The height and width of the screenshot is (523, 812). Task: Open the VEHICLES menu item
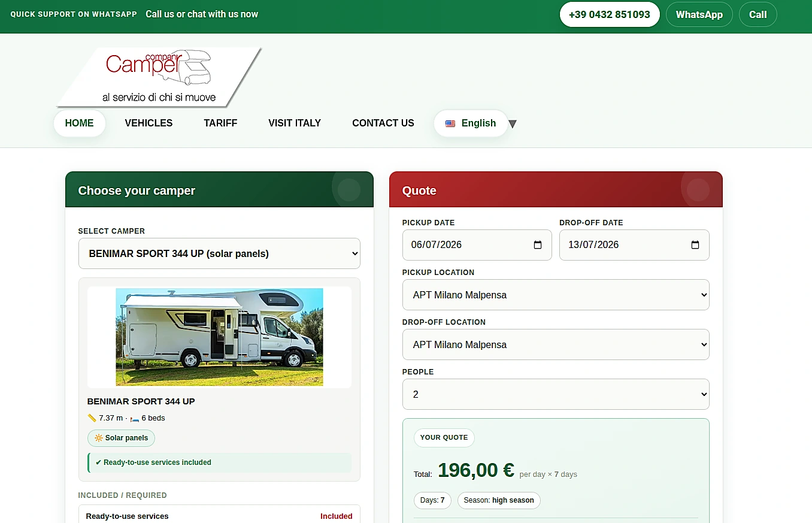149,123
